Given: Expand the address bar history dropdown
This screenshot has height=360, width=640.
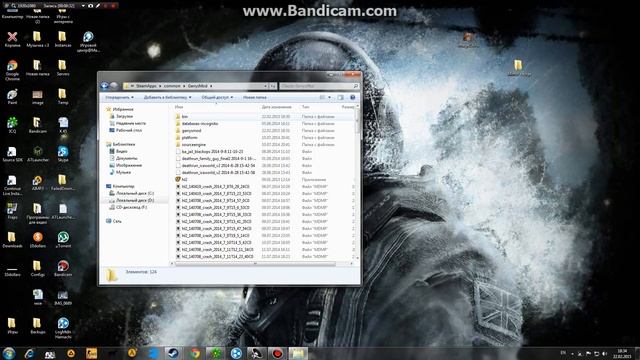Looking at the screenshot, I should click(265, 86).
